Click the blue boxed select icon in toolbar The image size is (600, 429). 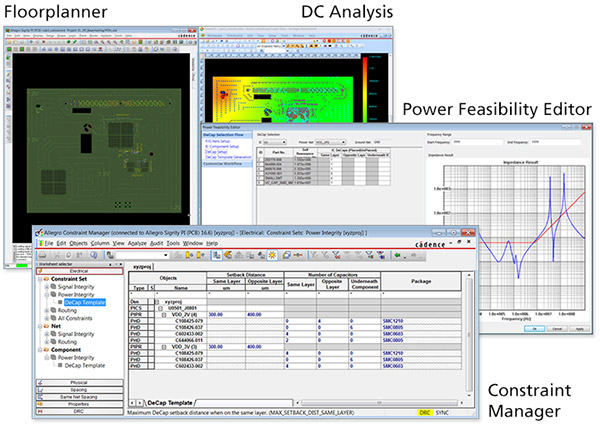click(x=217, y=255)
